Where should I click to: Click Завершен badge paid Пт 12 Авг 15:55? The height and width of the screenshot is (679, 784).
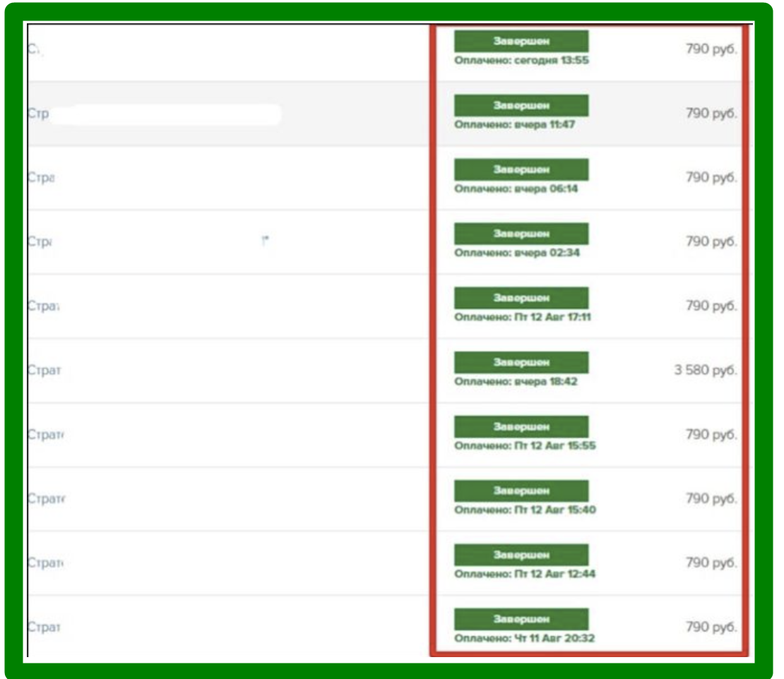pos(521,427)
